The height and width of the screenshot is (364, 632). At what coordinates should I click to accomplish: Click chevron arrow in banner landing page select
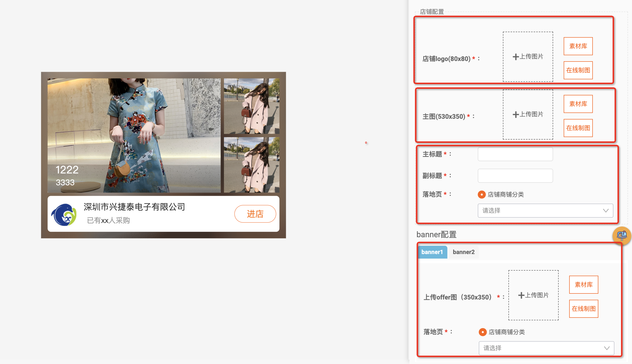(607, 348)
